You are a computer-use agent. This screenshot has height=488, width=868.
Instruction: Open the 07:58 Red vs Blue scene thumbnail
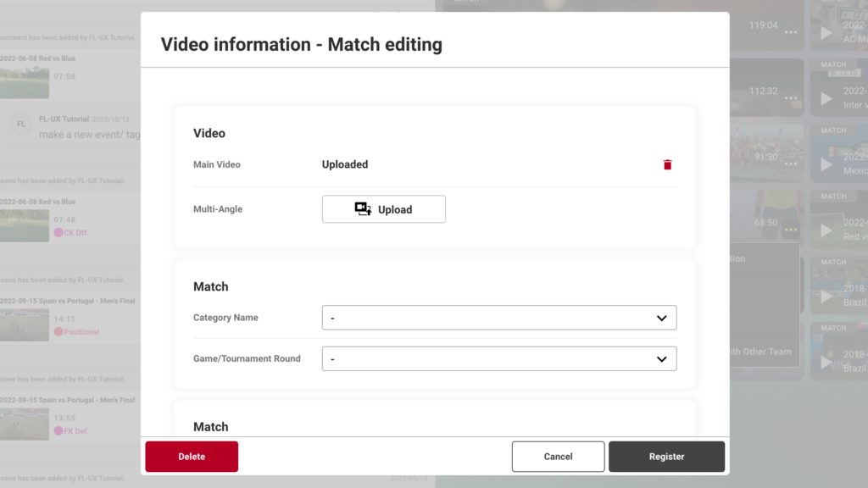coord(25,82)
